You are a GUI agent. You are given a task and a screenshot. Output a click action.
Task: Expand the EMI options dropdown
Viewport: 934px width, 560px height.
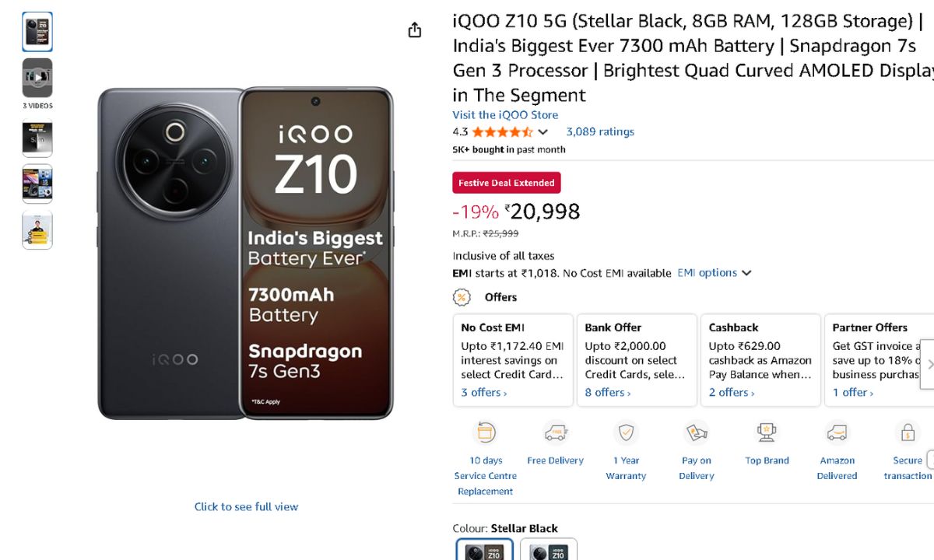click(715, 273)
